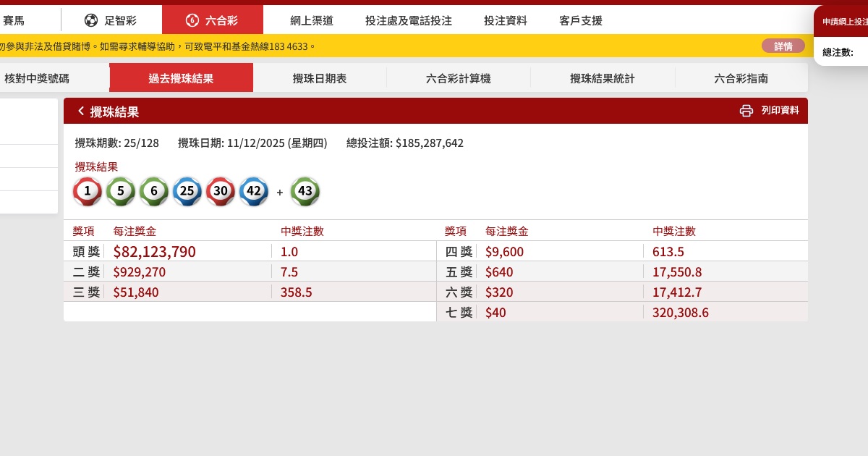Viewport: 868px width, 456px height.
Task: Click the blue ball number 25
Action: tap(187, 192)
